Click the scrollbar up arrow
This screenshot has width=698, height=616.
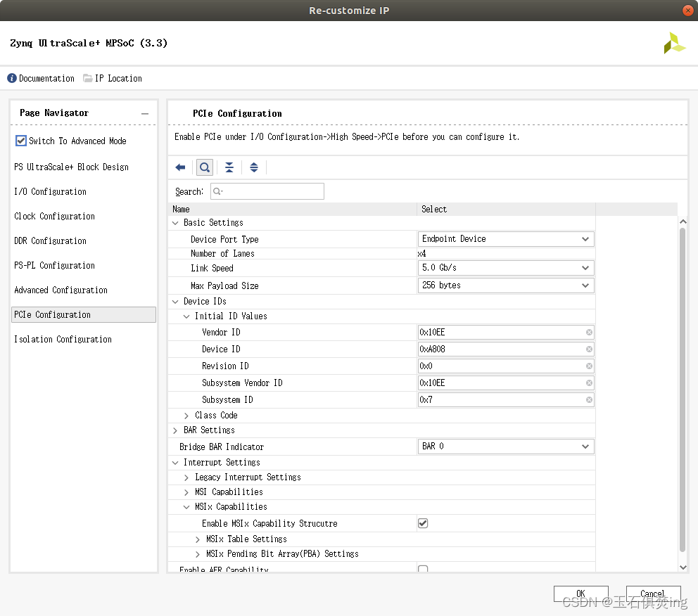tap(683, 222)
